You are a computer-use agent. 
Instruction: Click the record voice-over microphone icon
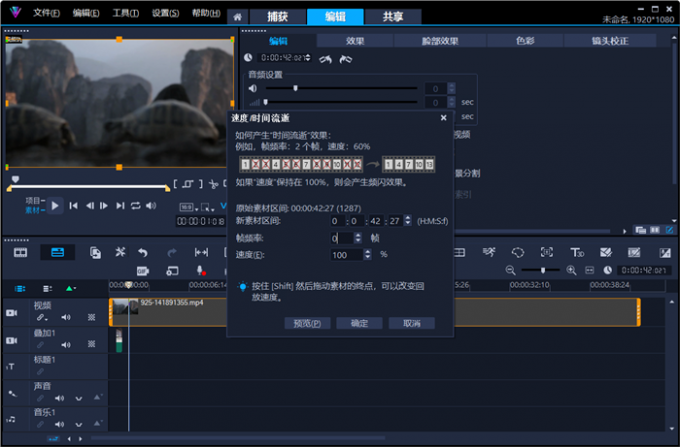point(201,271)
